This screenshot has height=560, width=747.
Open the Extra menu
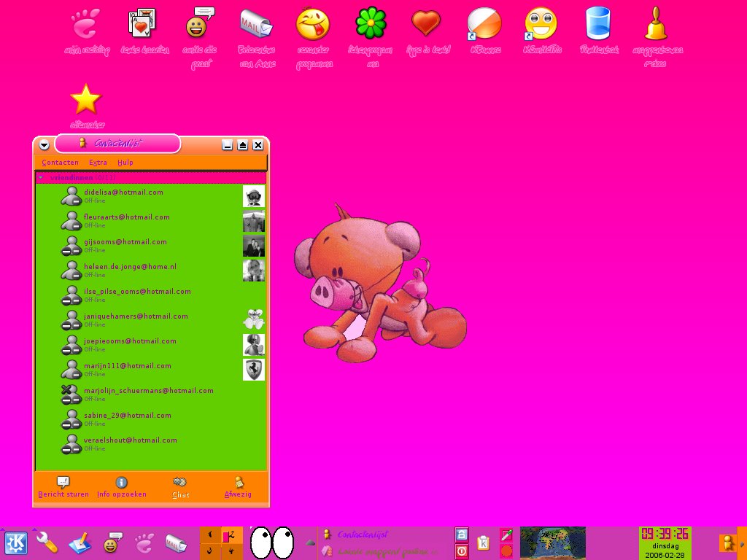[98, 163]
